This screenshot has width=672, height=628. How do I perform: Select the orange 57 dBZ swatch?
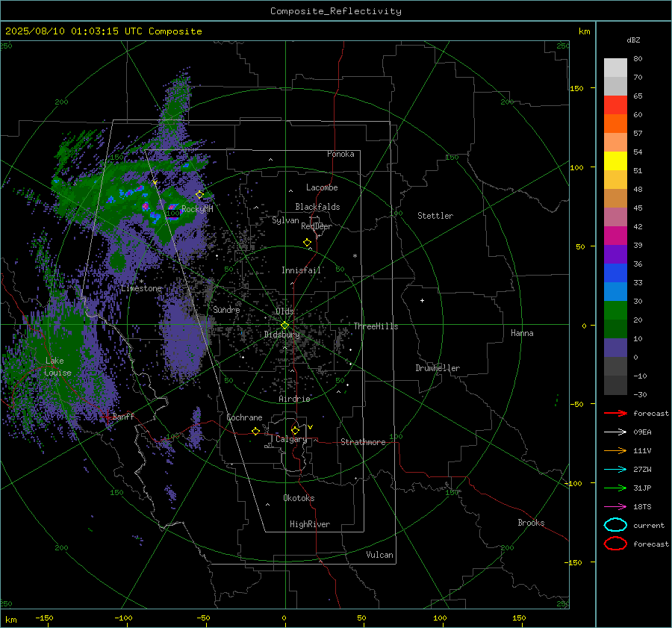click(x=615, y=123)
